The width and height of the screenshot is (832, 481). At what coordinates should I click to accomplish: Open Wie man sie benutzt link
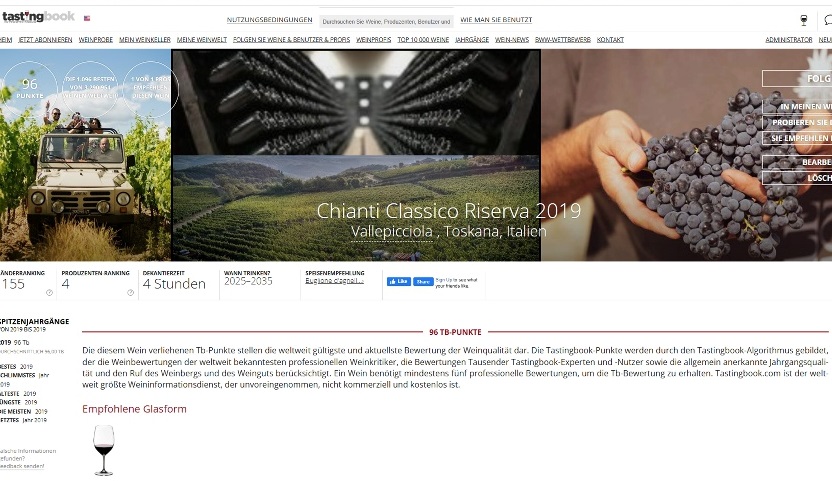[x=496, y=20]
